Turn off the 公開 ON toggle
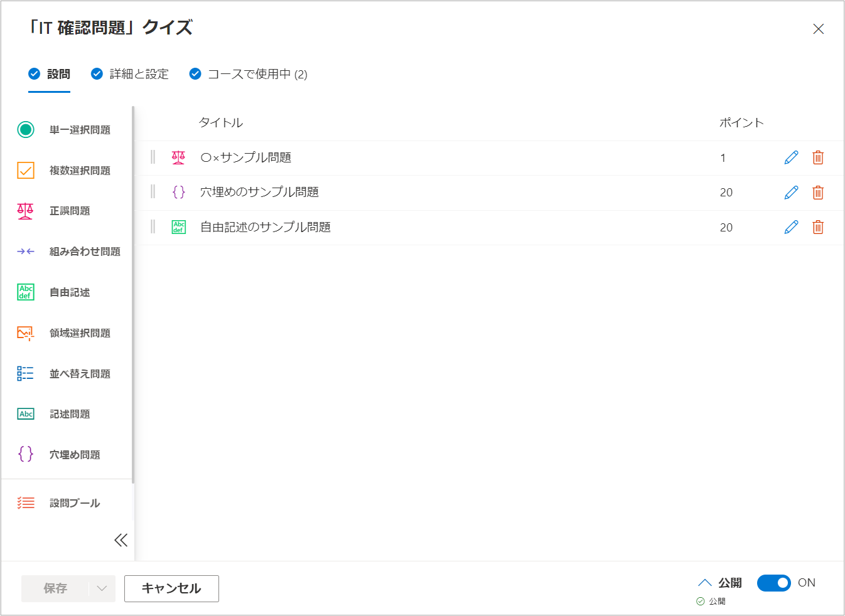 tap(773, 583)
